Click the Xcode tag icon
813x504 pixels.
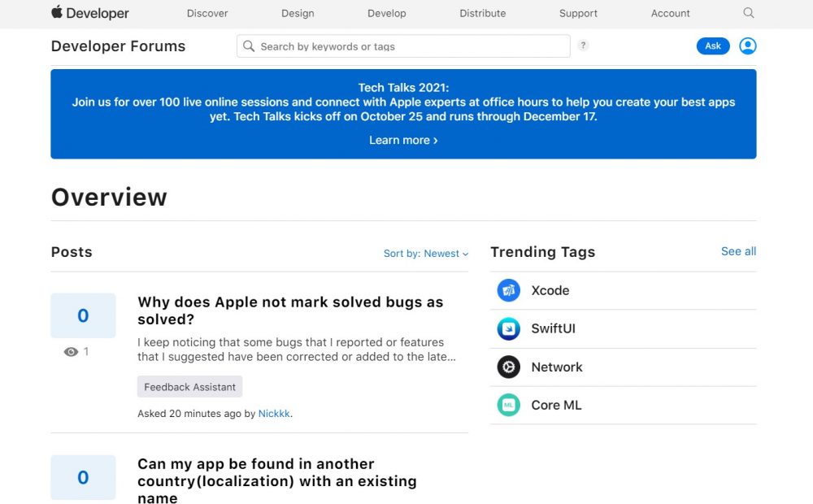[x=508, y=290]
